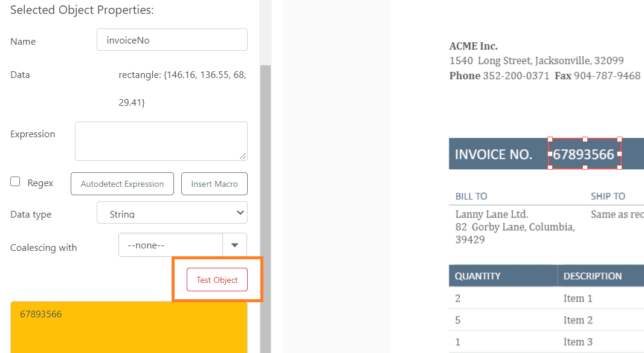Click the Selected Object Properties heading
Image resolution: width=644 pixels, height=353 pixels.
[x=79, y=10]
